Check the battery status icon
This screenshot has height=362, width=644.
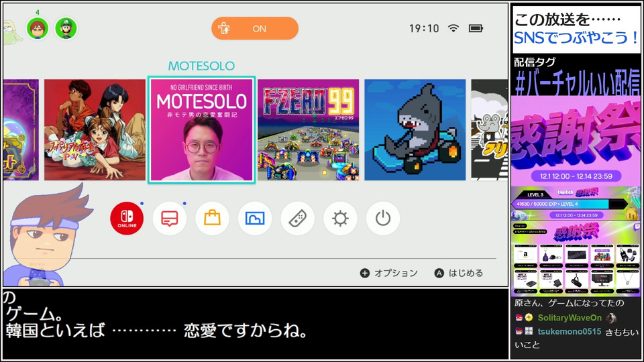[x=476, y=28]
